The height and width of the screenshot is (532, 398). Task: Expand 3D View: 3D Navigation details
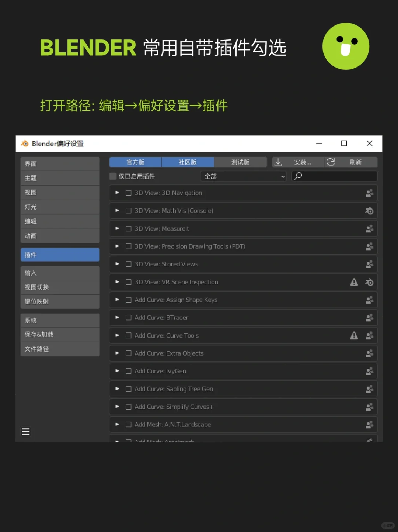(x=117, y=193)
